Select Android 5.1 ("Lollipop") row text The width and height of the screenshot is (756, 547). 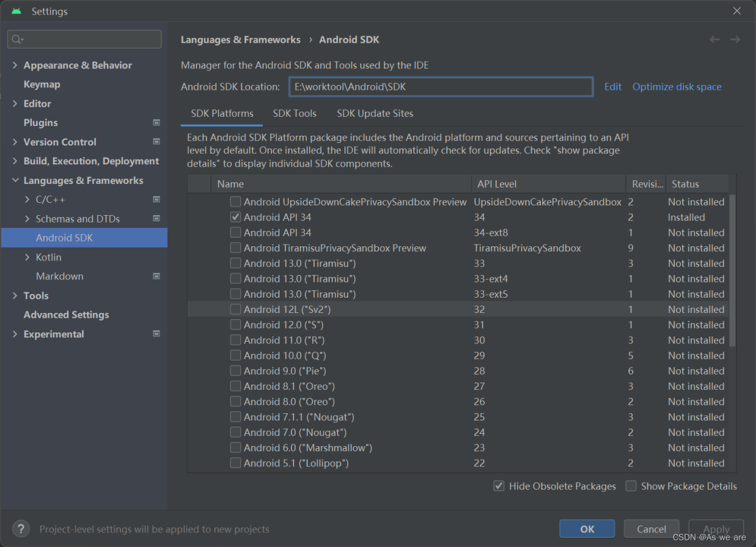tap(296, 463)
